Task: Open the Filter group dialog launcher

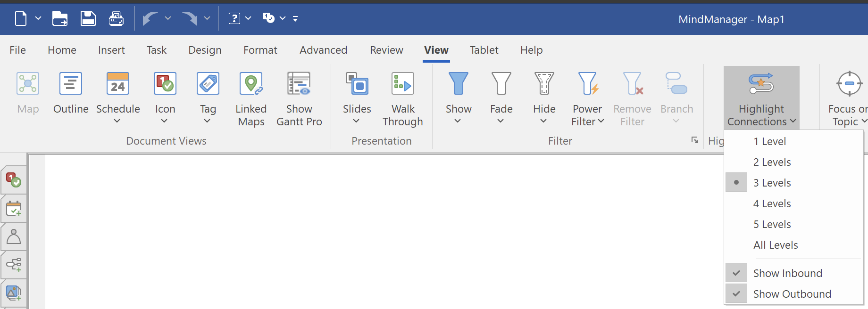Action: click(x=694, y=140)
